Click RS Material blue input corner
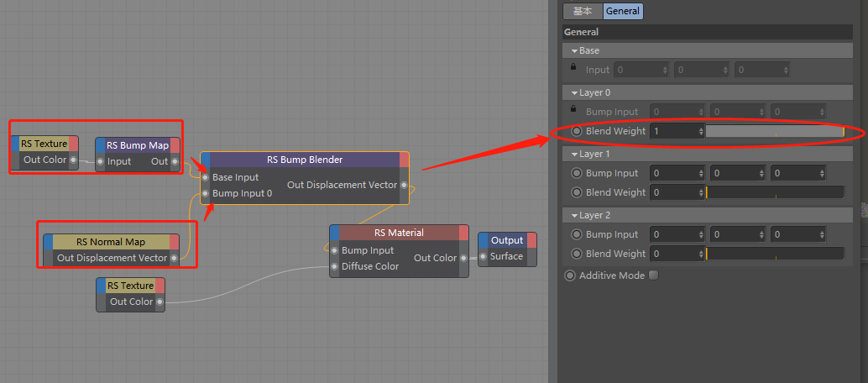Viewport: 868px width, 383px height. 334,233
